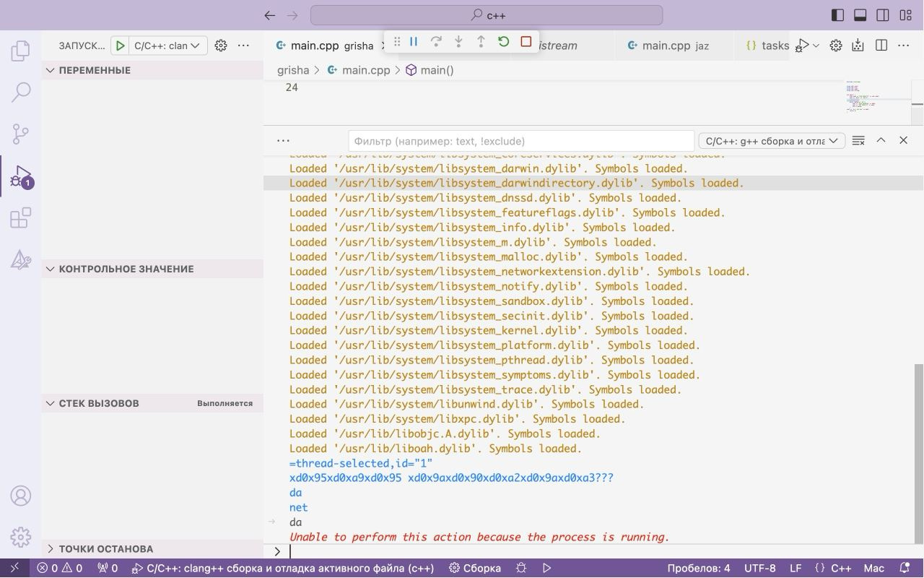Go back with the navigation arrow

[x=270, y=15]
